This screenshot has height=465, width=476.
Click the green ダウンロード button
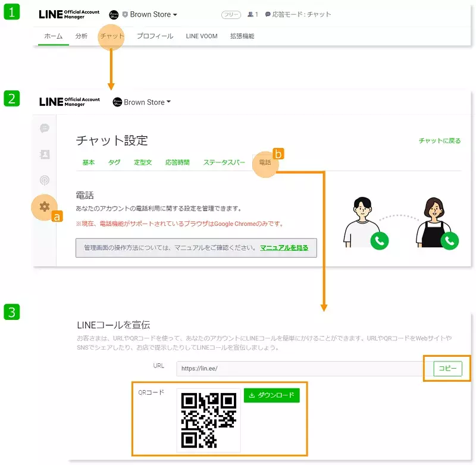272,395
